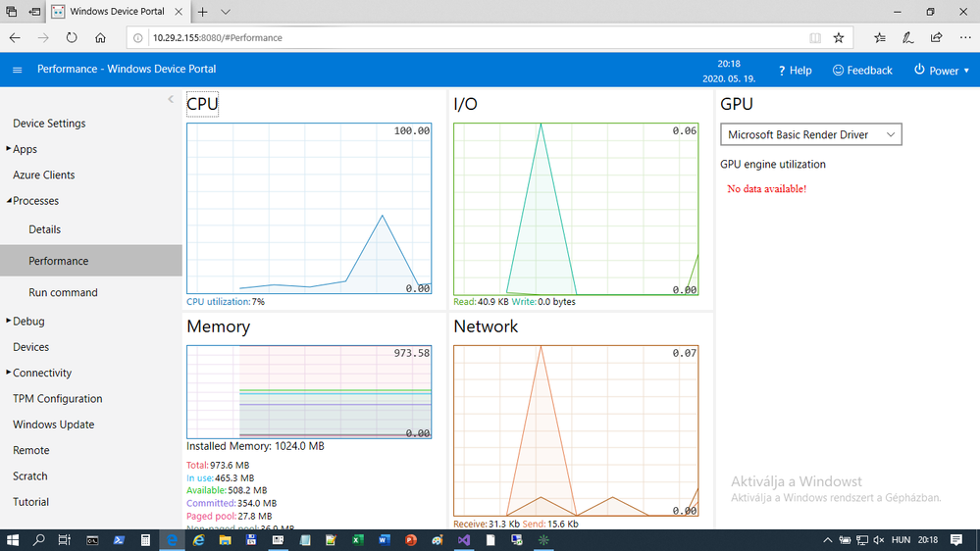Screen dimensions: 980x551
Task: Click the browser back arrow
Action: tap(15, 37)
